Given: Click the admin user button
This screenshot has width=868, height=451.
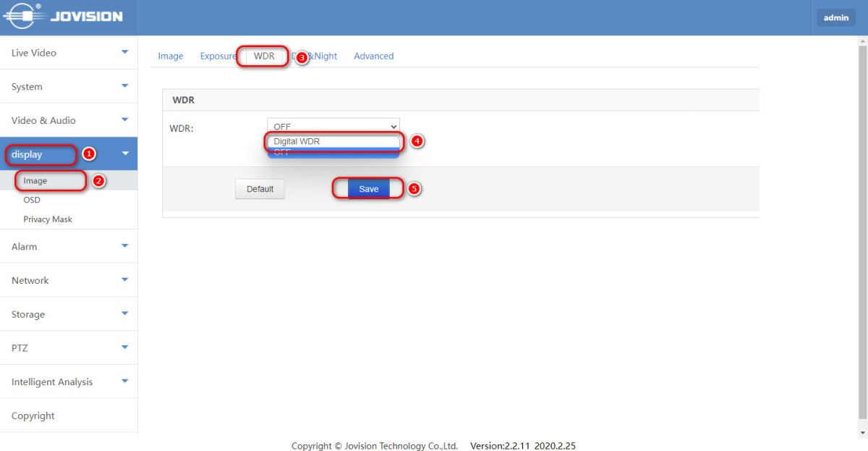Looking at the screenshot, I should click(x=835, y=17).
